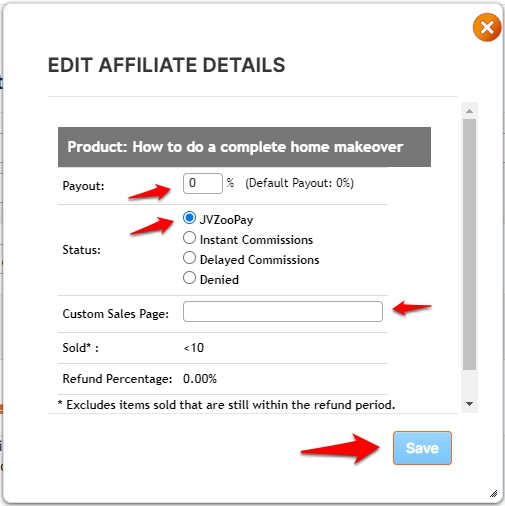Click the vertical scrollbar thumb
Viewport: 505px width, 506px height.
pyautogui.click(x=469, y=244)
